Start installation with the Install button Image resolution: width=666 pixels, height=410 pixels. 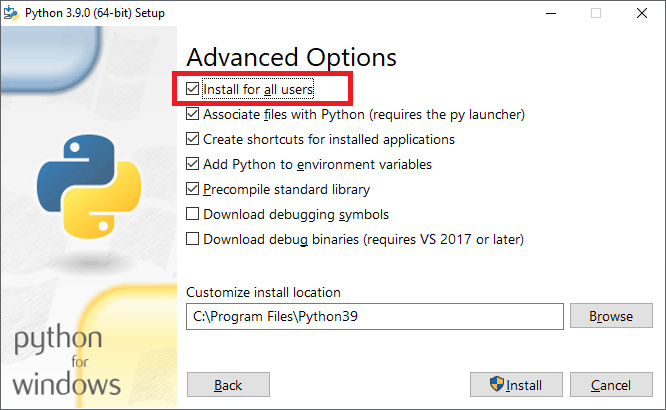coord(516,385)
